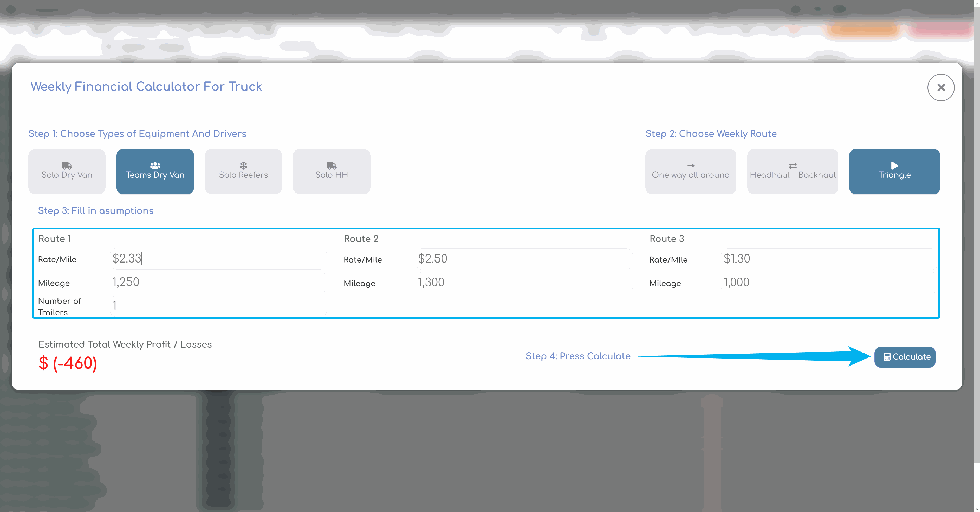980x512 pixels.
Task: Pick the Solo Reefers snowflake icon
Action: pyautogui.click(x=243, y=165)
